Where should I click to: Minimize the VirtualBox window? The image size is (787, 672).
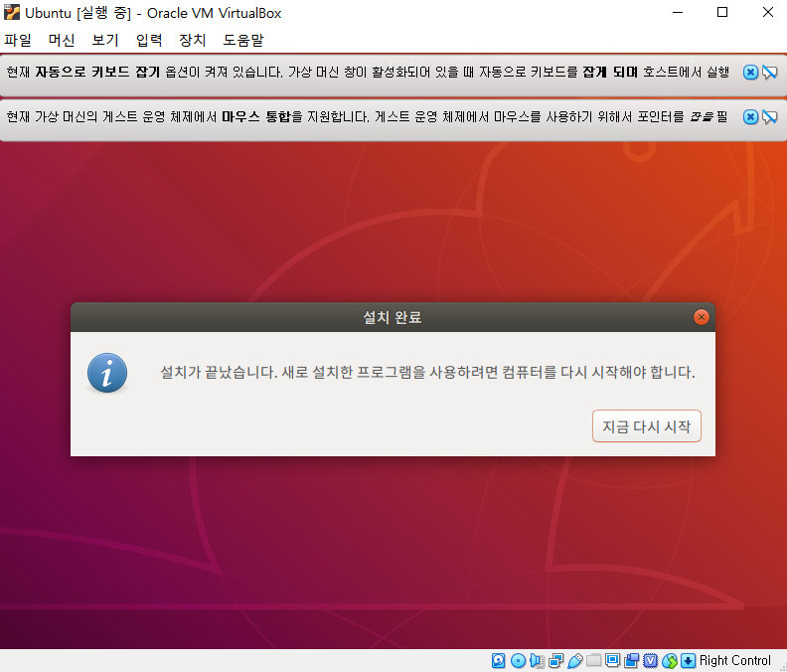pyautogui.click(x=678, y=12)
